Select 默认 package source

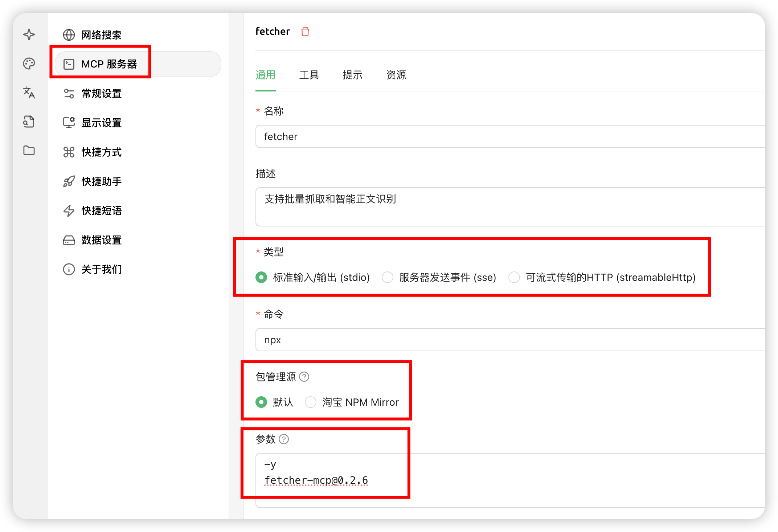tap(274, 402)
